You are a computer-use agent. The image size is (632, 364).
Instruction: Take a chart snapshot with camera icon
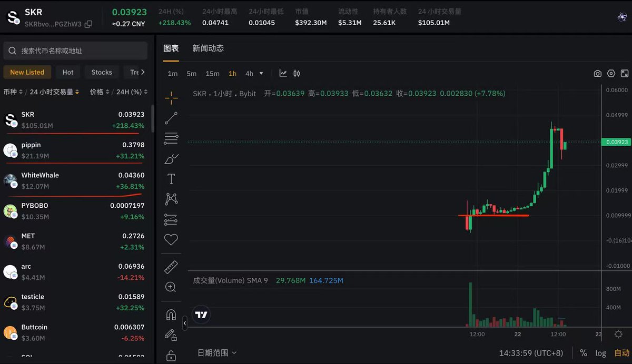click(x=598, y=74)
